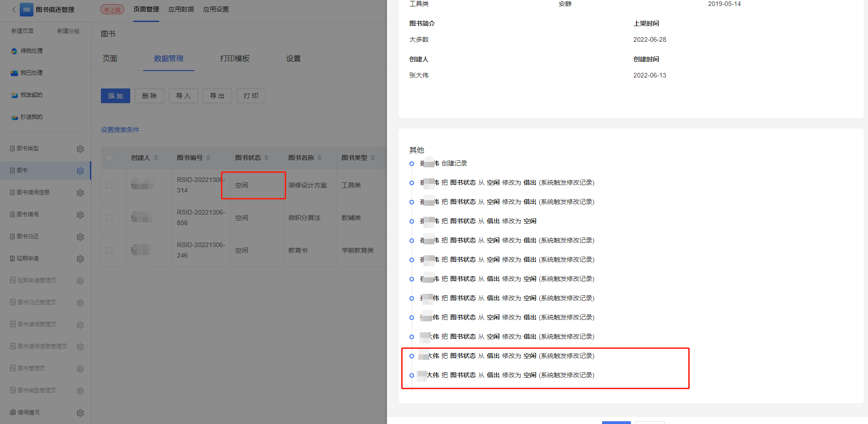This screenshot has width=868, height=424.
Task: Switch to 应用数据 top tab
Action: click(x=181, y=9)
